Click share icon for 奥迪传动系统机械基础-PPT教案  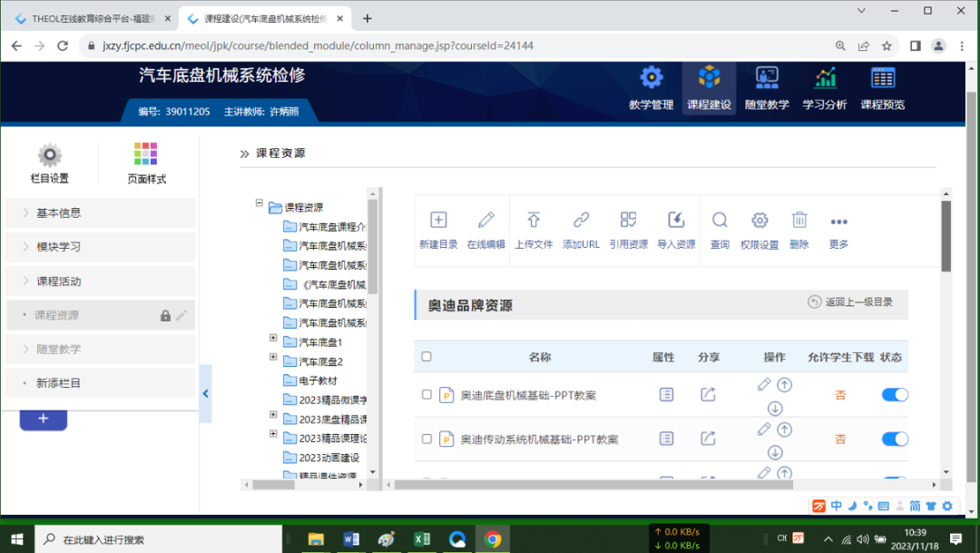pyautogui.click(x=708, y=439)
